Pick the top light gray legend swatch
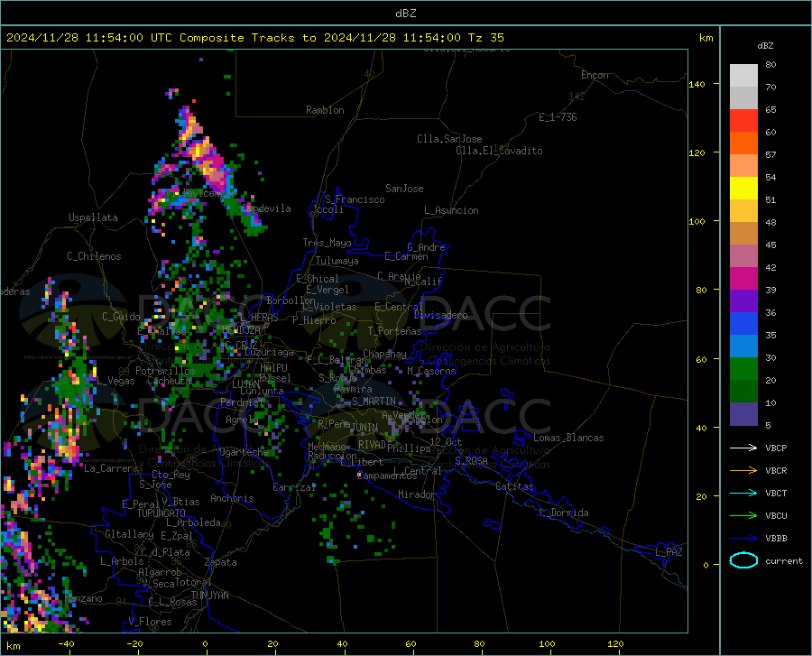This screenshot has height=656, width=812. 743,76
